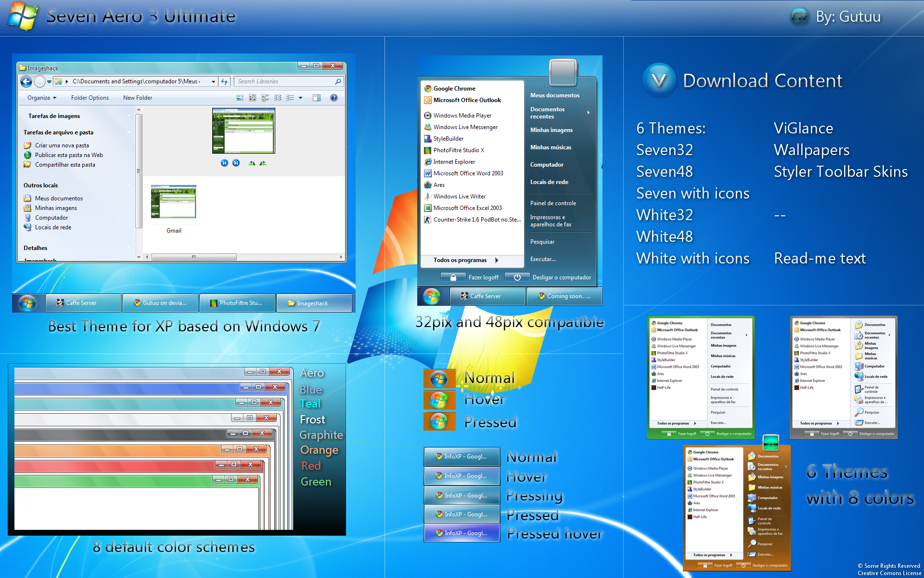Toggle the preview pane icon
Screen dimensions: 924x578
pos(317,98)
